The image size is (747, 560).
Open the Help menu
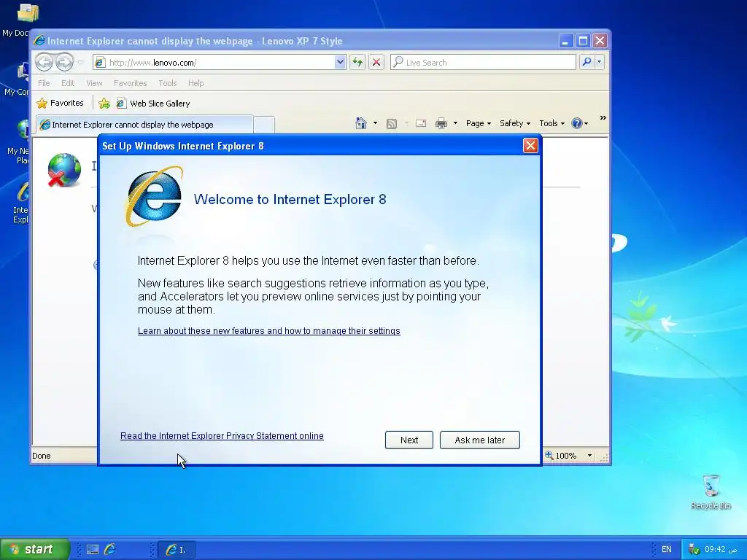tap(196, 83)
